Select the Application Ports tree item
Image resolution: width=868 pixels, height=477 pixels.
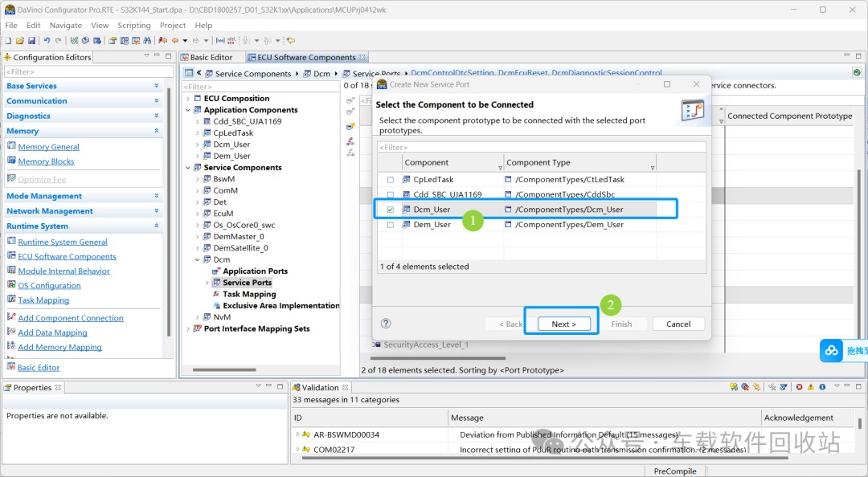coord(256,271)
